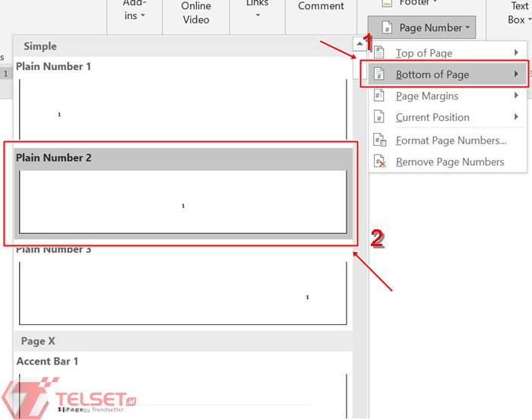The image size is (532, 420).
Task: Select the Plain Number 2 preview
Action: [183, 202]
